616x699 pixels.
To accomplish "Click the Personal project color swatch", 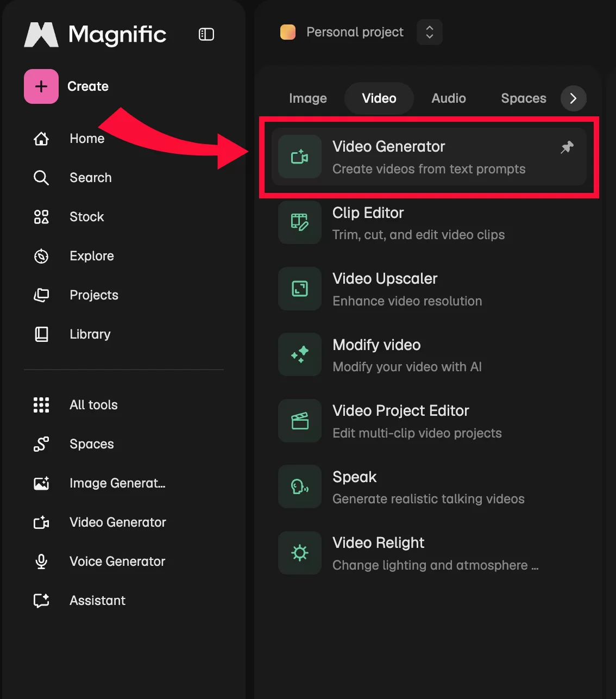I will click(x=288, y=32).
